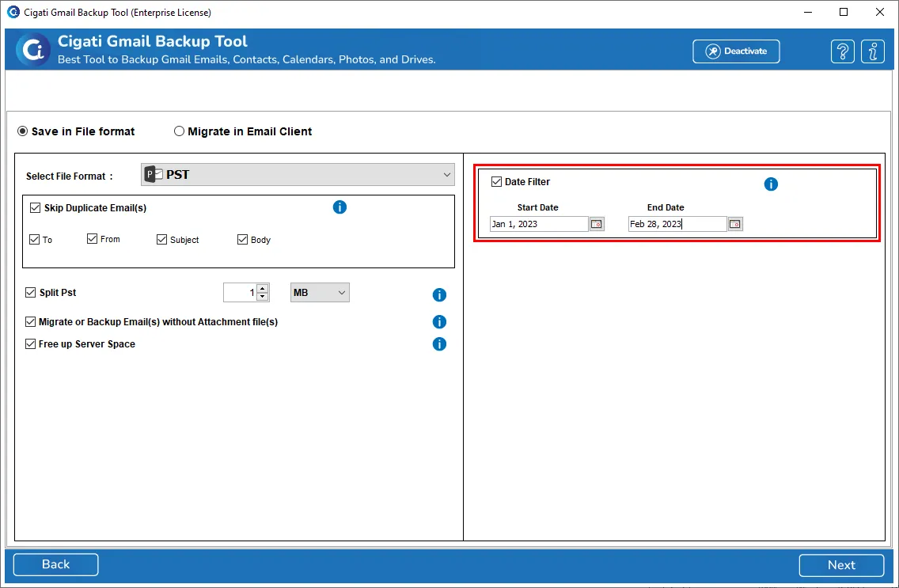Click the Cigati logo in the header banner

[x=32, y=50]
